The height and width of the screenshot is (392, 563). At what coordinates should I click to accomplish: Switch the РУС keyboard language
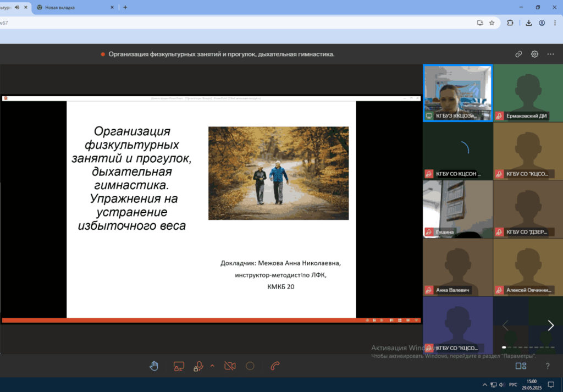pos(513,385)
